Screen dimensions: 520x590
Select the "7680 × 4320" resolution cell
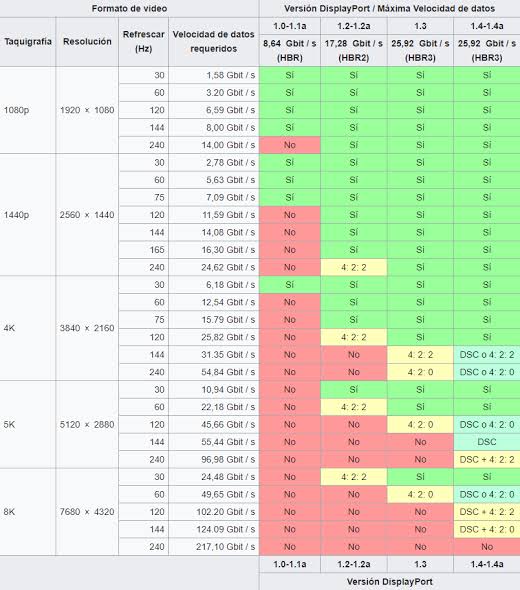click(x=87, y=512)
